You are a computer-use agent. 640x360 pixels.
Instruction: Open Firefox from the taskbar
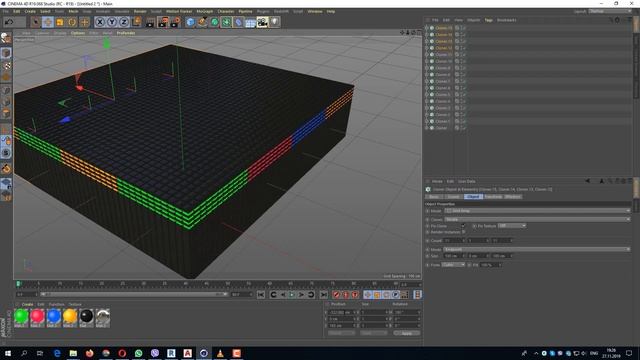[x=89, y=353]
